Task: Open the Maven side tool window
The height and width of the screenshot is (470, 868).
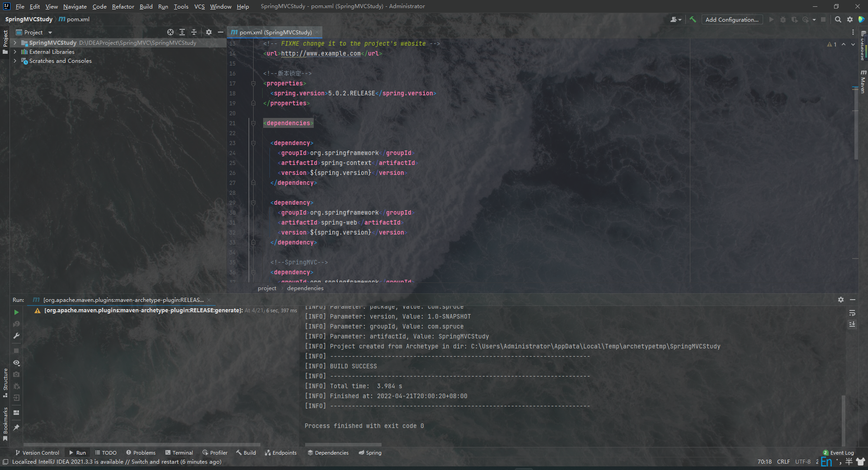Action: pyautogui.click(x=863, y=82)
